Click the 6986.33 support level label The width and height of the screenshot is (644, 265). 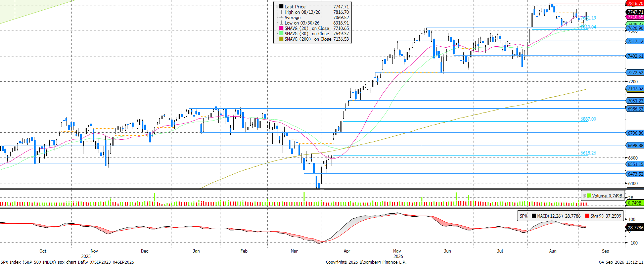(635, 109)
